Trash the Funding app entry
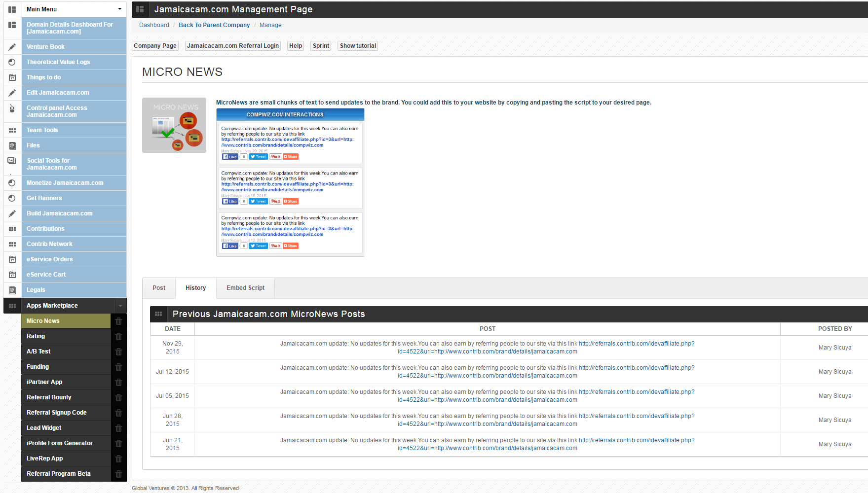The height and width of the screenshot is (493, 868). (118, 367)
